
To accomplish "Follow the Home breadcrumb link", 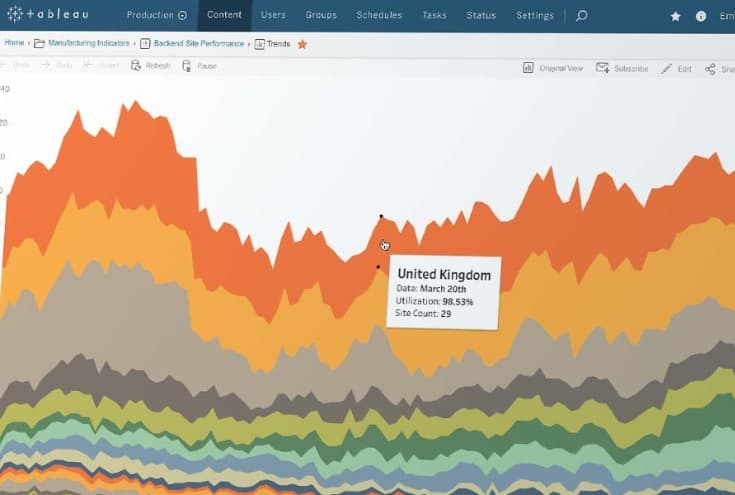I will [14, 43].
